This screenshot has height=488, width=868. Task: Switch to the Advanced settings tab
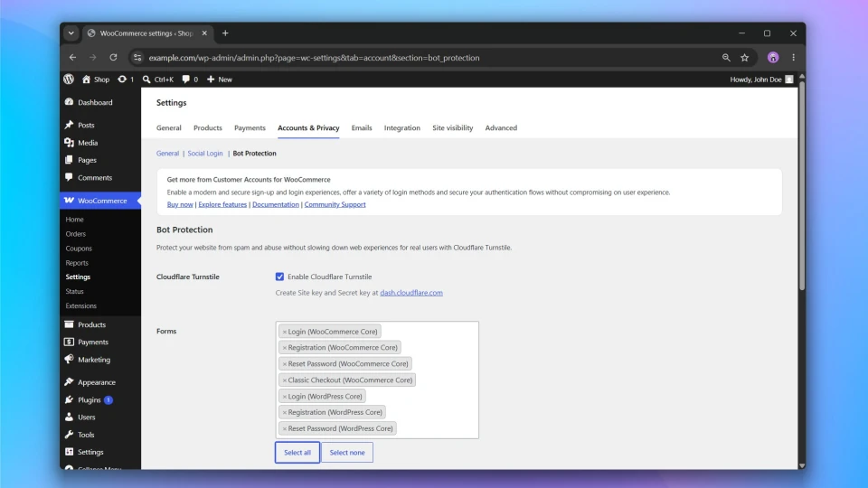(x=501, y=127)
